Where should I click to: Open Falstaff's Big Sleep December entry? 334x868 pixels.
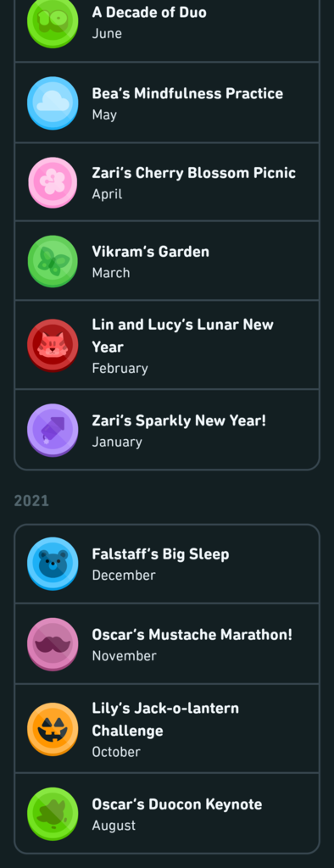tap(167, 564)
